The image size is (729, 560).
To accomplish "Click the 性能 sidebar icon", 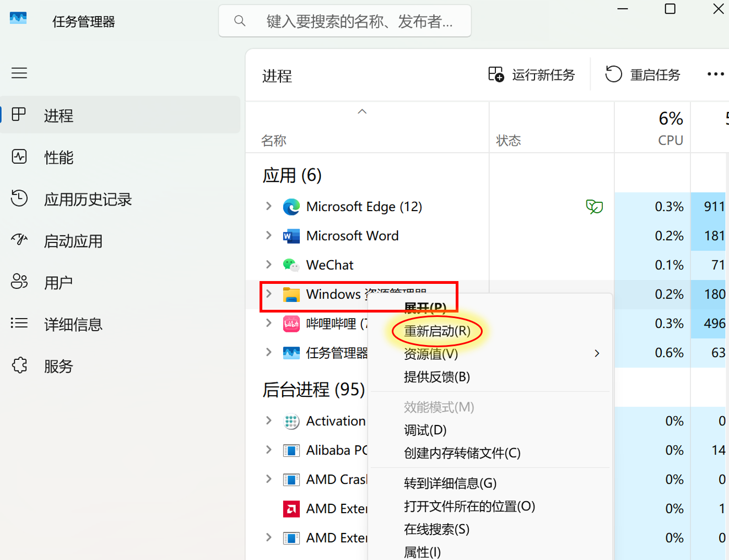I will 19,157.
